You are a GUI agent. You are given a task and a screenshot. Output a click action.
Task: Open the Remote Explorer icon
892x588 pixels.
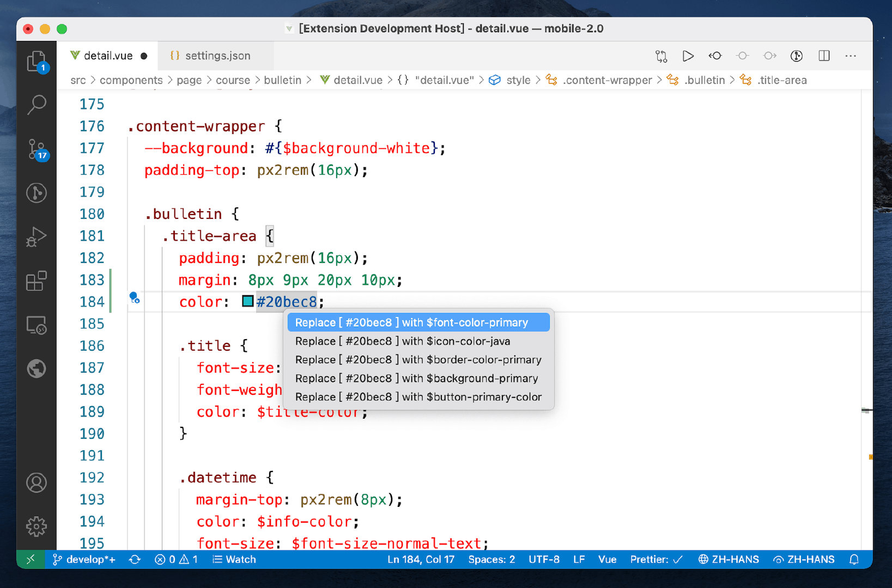[x=37, y=325]
